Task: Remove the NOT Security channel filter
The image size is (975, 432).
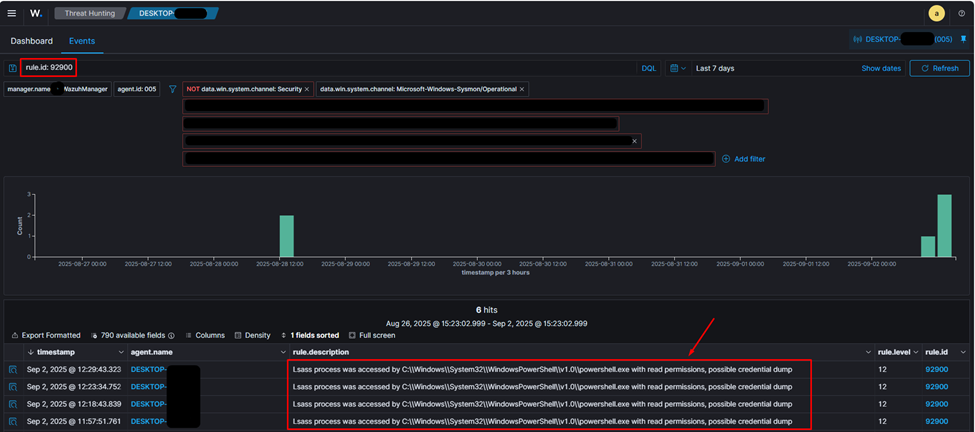Action: click(307, 89)
